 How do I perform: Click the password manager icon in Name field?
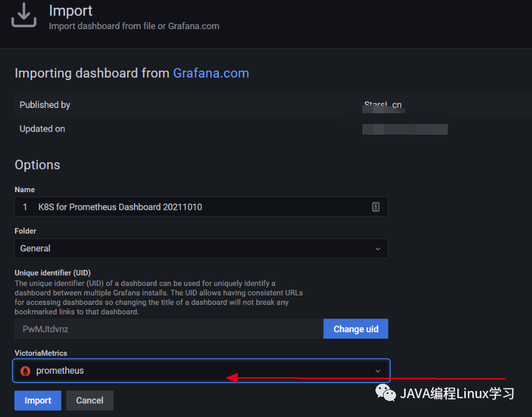tap(375, 206)
